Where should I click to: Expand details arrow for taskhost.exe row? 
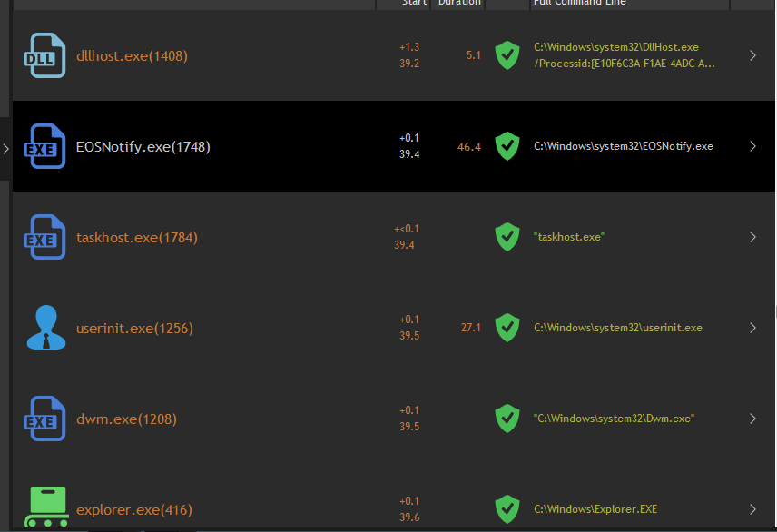tap(752, 237)
